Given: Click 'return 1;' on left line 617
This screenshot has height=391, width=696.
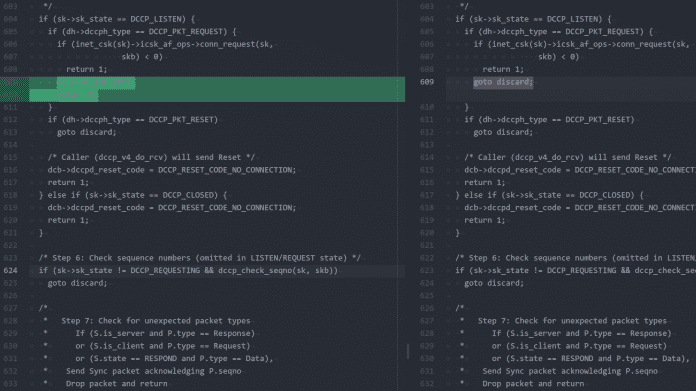Looking at the screenshot, I should coord(68,182).
